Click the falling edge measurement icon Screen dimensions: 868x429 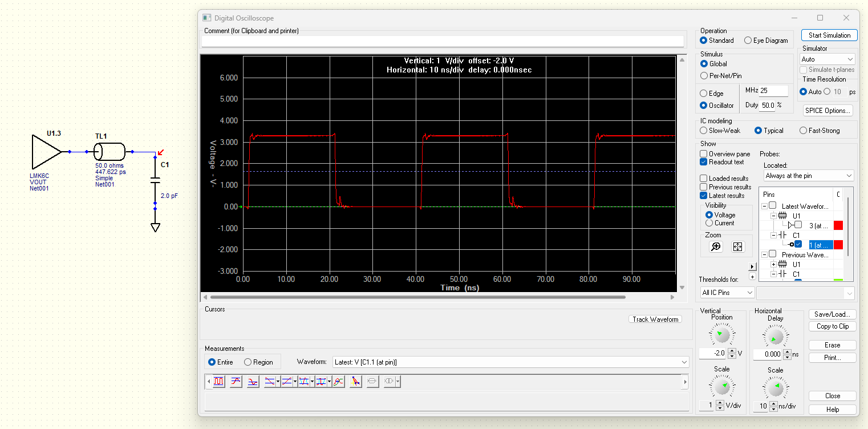pyautogui.click(x=270, y=382)
